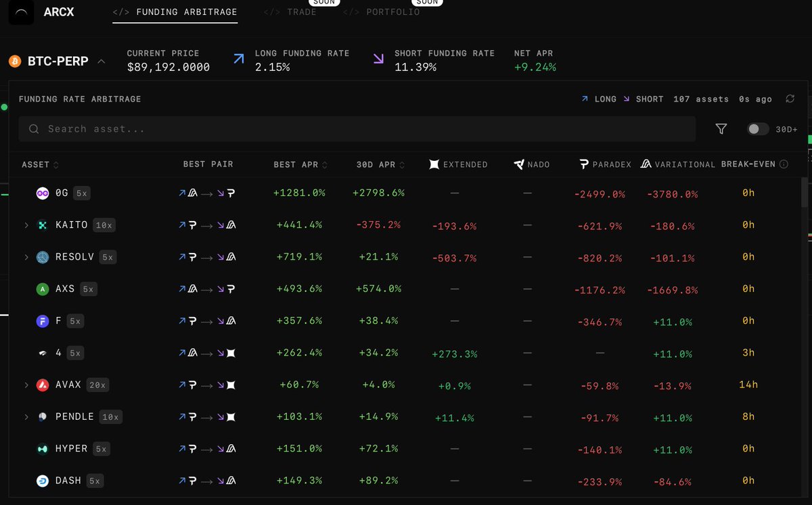This screenshot has width=812, height=505.
Task: Click the +1281.0% best APR value
Action: point(299,193)
